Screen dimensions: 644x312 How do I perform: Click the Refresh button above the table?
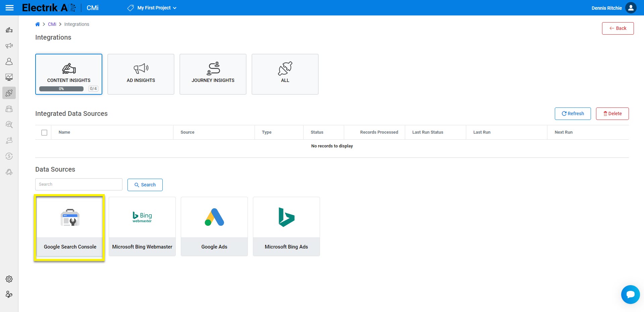click(573, 114)
